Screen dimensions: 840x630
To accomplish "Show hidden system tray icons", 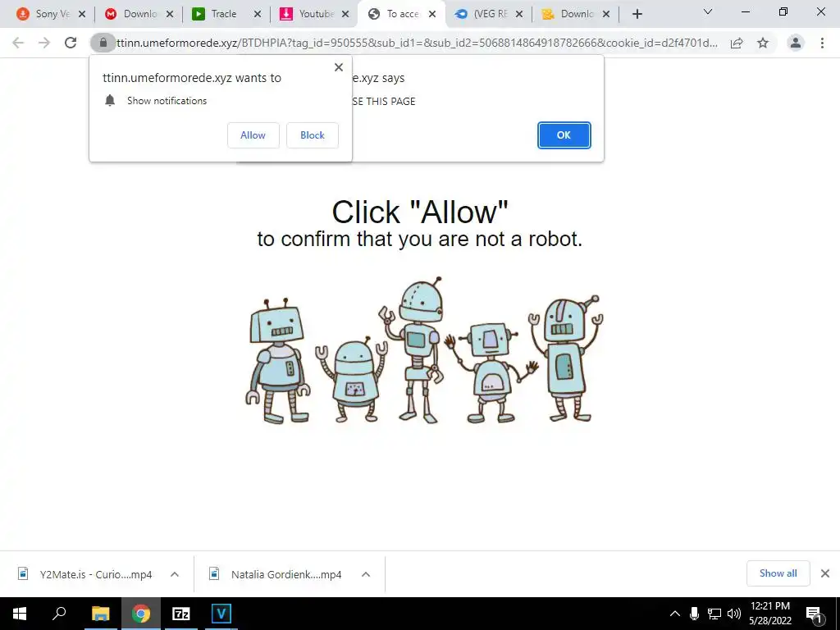I will (675, 614).
